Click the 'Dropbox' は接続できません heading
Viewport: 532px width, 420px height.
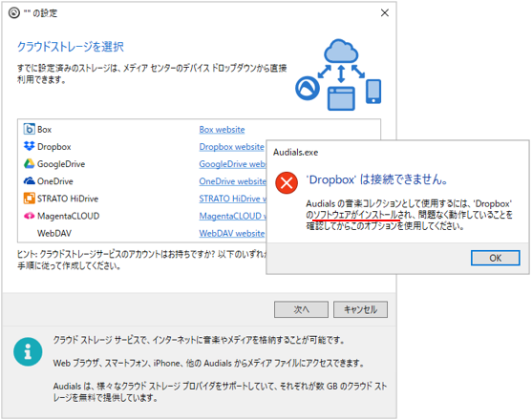click(x=376, y=179)
